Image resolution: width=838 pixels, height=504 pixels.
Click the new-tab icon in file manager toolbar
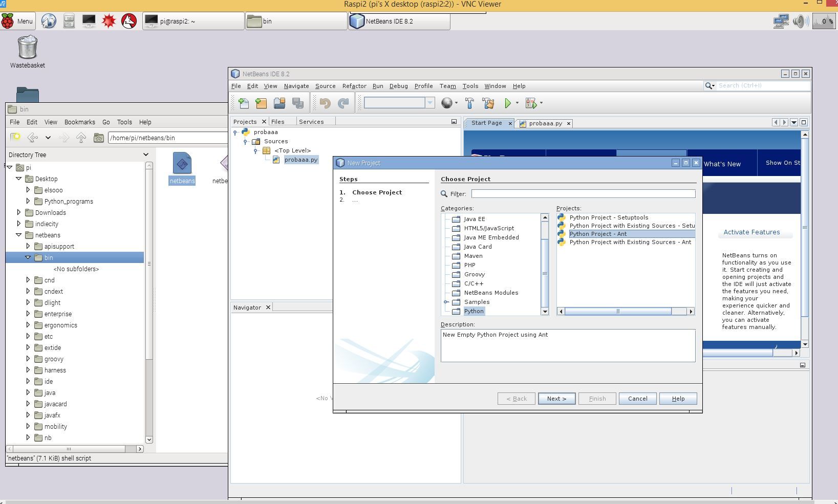[x=15, y=137]
